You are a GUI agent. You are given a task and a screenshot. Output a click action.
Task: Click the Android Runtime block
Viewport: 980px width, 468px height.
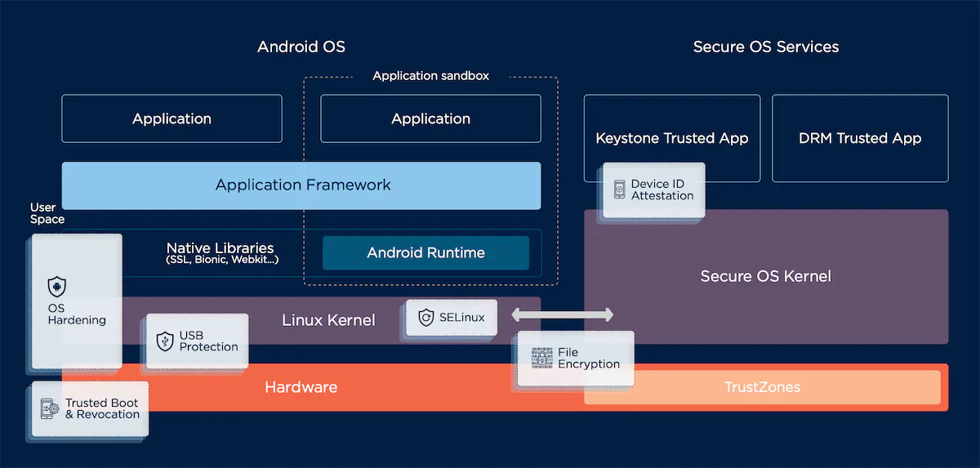click(x=425, y=253)
